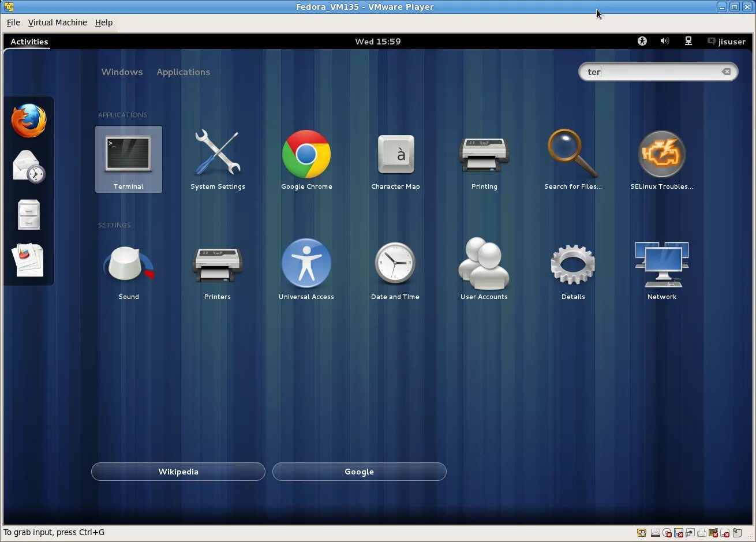Click the VMware printer status icon
The image size is (756, 542).
coord(702,533)
